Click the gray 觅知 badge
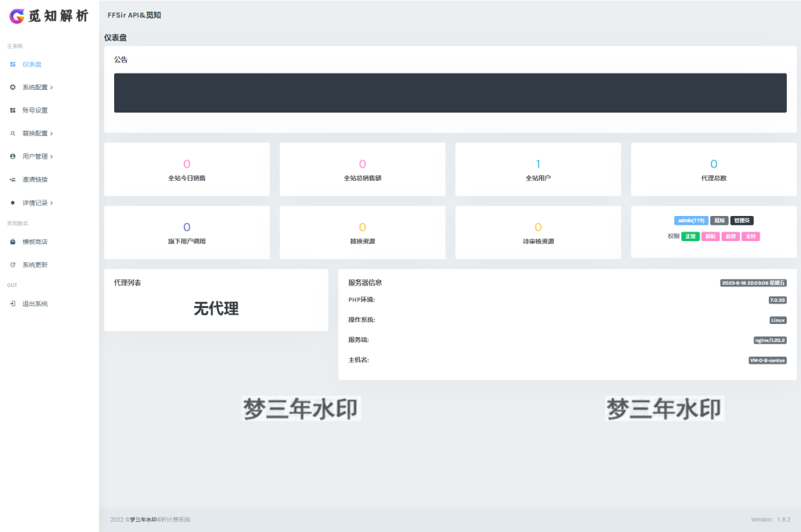The width and height of the screenshot is (801, 532). (x=720, y=221)
